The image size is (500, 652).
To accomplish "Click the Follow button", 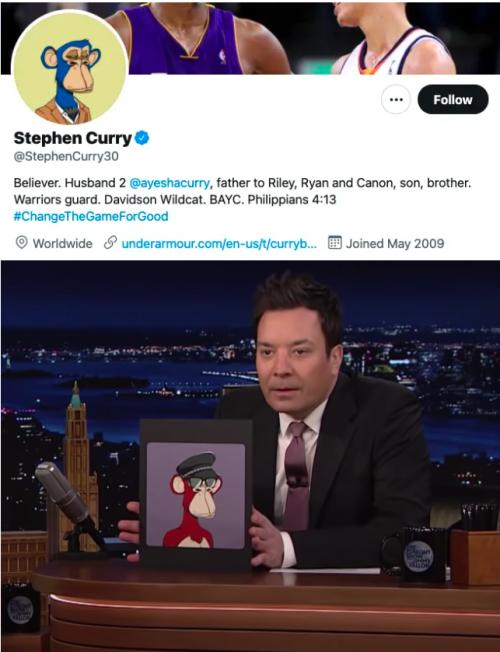I will coord(453,99).
